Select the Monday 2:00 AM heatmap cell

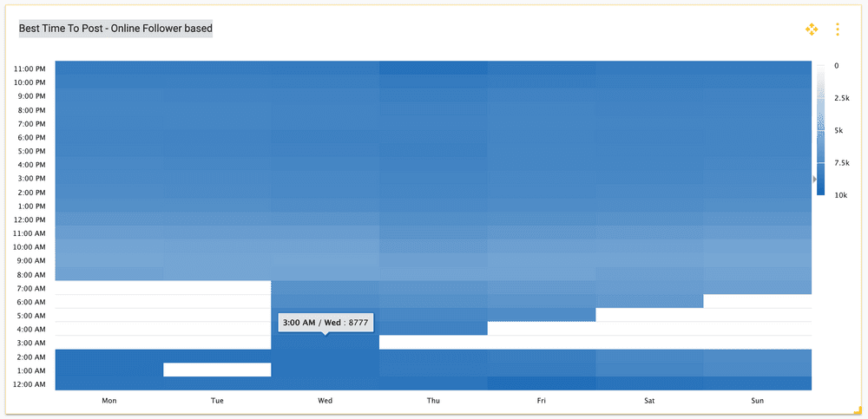click(109, 356)
